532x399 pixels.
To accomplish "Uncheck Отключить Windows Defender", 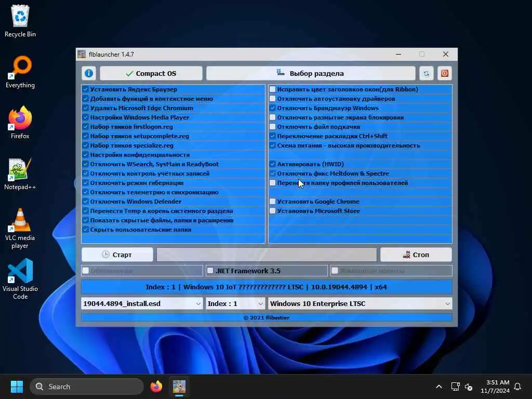I will point(86,202).
